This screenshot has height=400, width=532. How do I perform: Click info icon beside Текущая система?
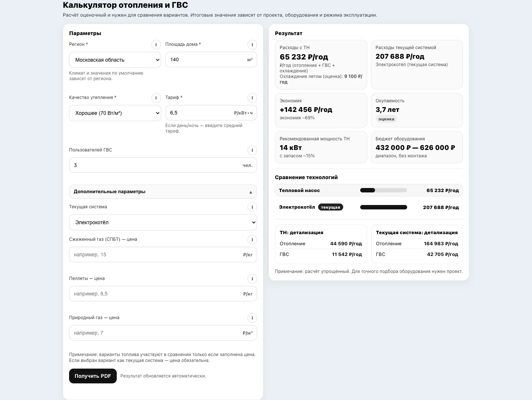tap(252, 207)
